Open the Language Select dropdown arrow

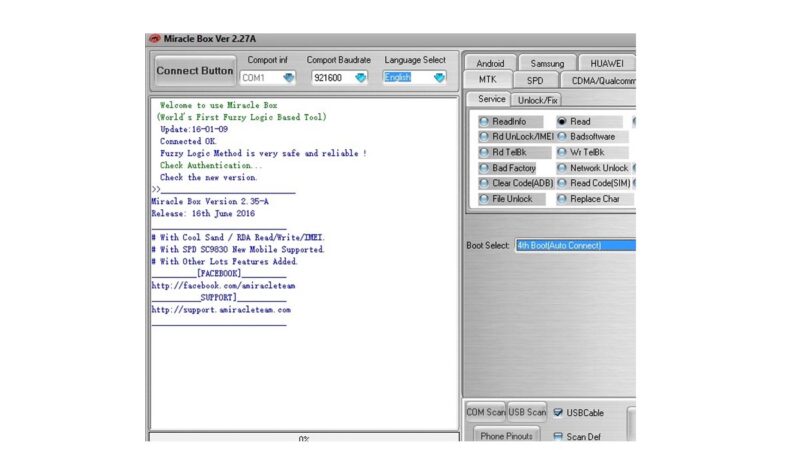(439, 78)
